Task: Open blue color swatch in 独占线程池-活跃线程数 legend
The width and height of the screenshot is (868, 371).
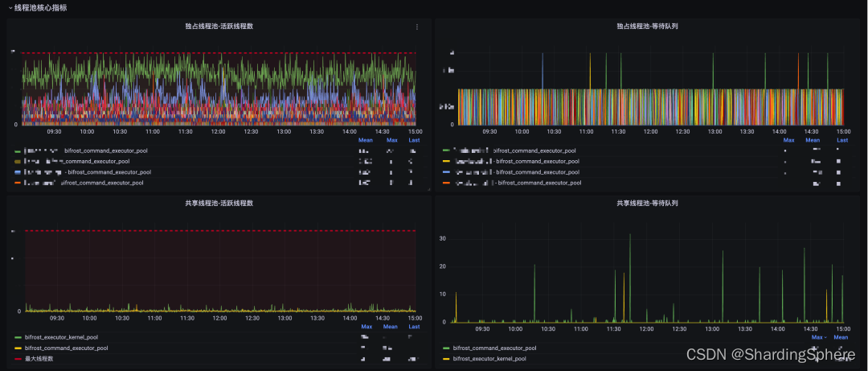Action: point(18,172)
